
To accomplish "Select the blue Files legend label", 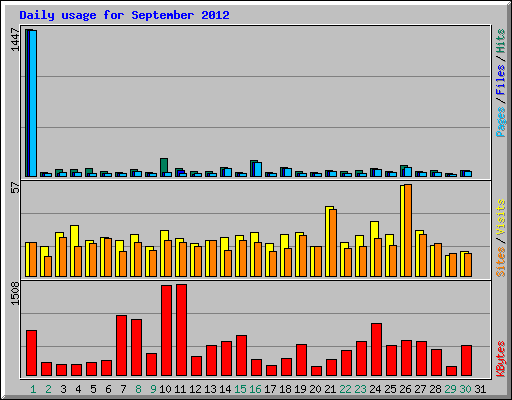I will tap(501, 79).
